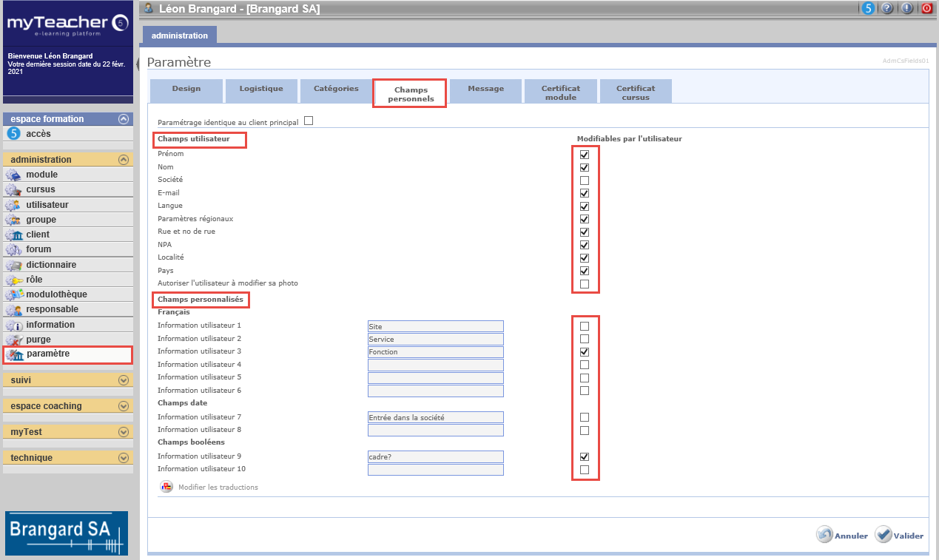
Task: Click the red power logout icon
Action: pos(926,9)
